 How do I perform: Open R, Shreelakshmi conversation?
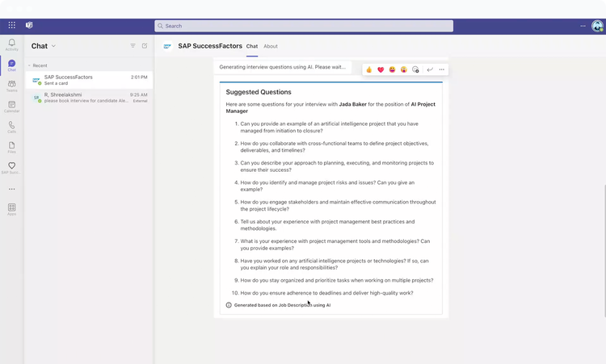click(x=89, y=98)
